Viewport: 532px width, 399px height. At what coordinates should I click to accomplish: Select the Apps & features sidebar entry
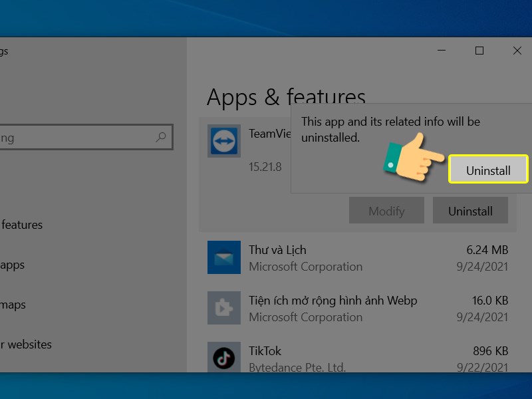click(23, 225)
